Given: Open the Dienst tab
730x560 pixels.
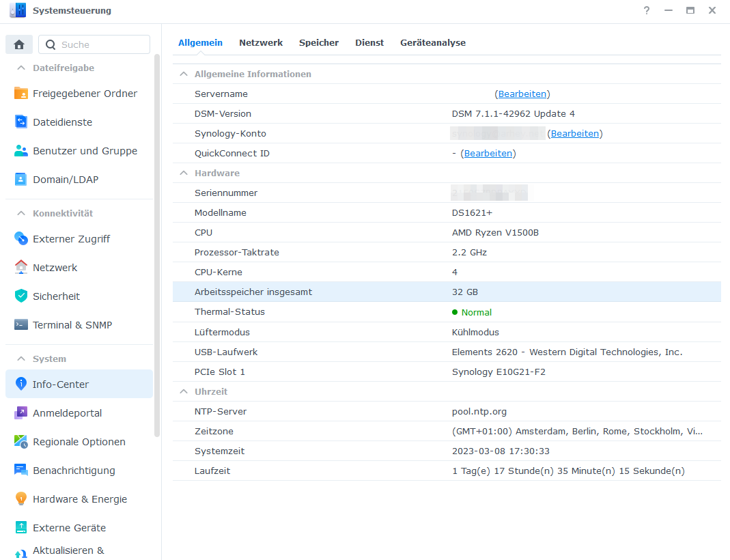Looking at the screenshot, I should (369, 43).
